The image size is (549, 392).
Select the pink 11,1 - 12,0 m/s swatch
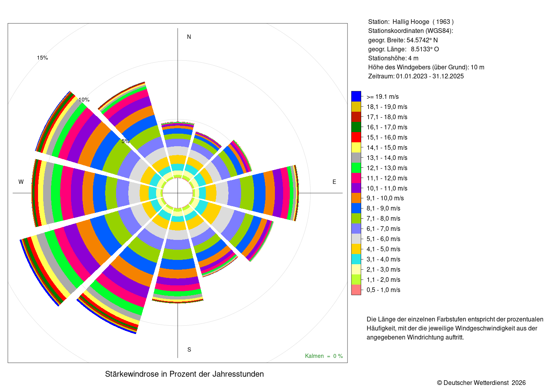tap(356, 178)
